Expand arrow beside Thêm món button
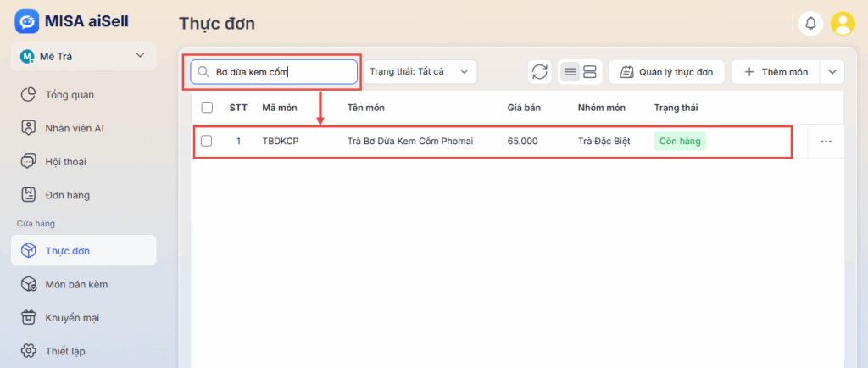Image resolution: width=868 pixels, height=368 pixels. pos(832,72)
